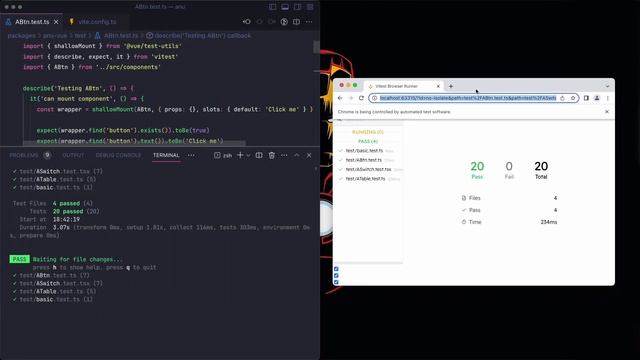Kill terminal with trash icon
The height and width of the screenshot is (360, 640).
tap(271, 155)
